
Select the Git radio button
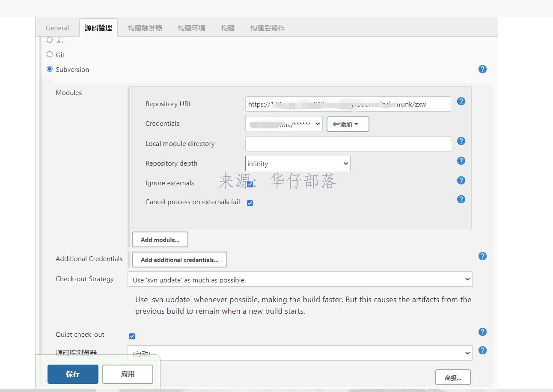point(50,55)
